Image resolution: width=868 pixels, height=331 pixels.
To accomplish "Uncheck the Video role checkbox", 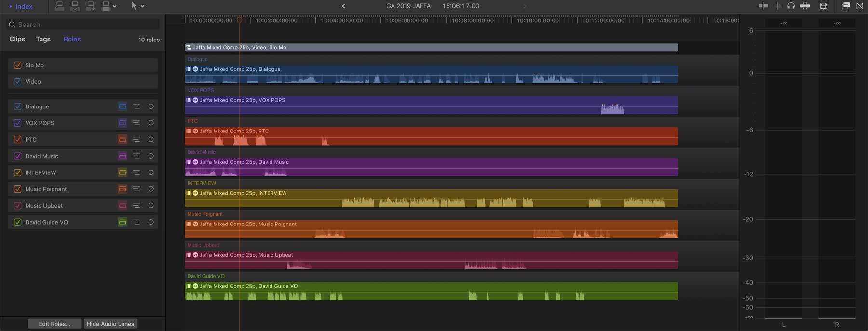I will click(18, 82).
